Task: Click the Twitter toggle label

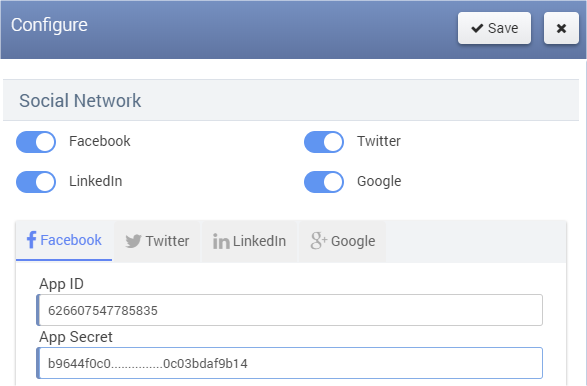Action: point(379,141)
